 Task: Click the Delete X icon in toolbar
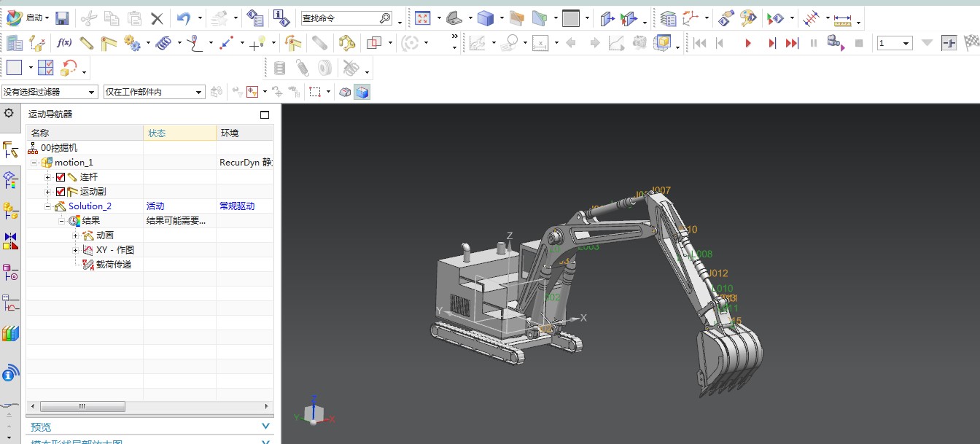(157, 18)
